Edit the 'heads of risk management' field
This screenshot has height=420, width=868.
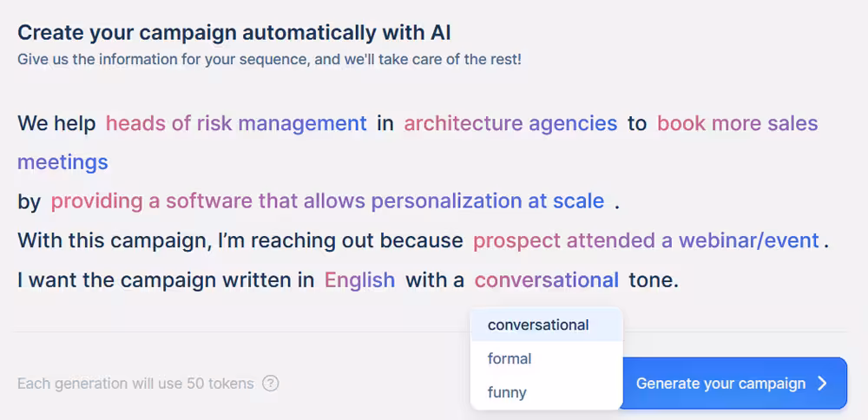pyautogui.click(x=236, y=123)
